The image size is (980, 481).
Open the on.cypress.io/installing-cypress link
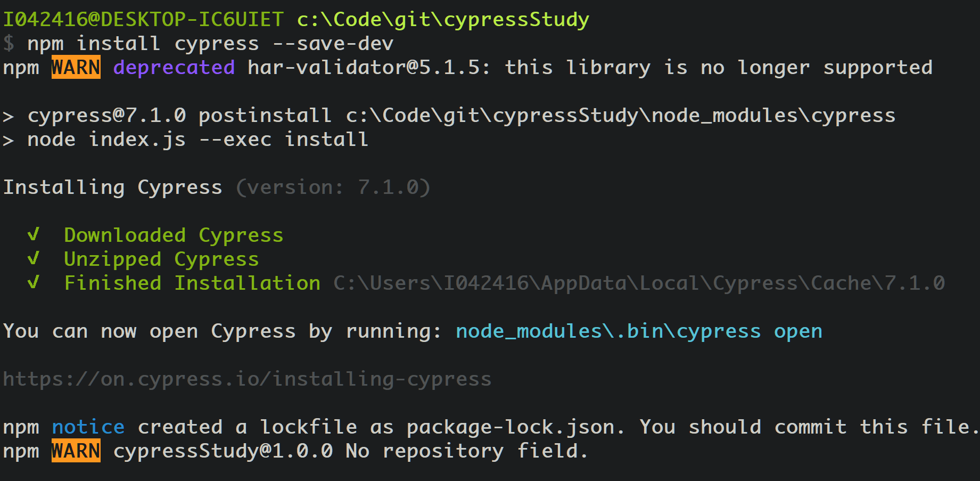pyautogui.click(x=247, y=379)
